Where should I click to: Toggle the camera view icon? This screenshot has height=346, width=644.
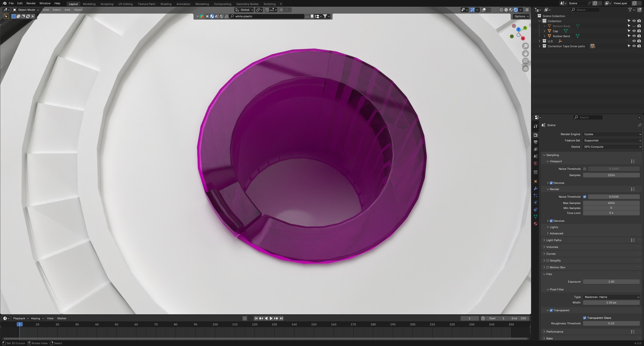(x=526, y=61)
